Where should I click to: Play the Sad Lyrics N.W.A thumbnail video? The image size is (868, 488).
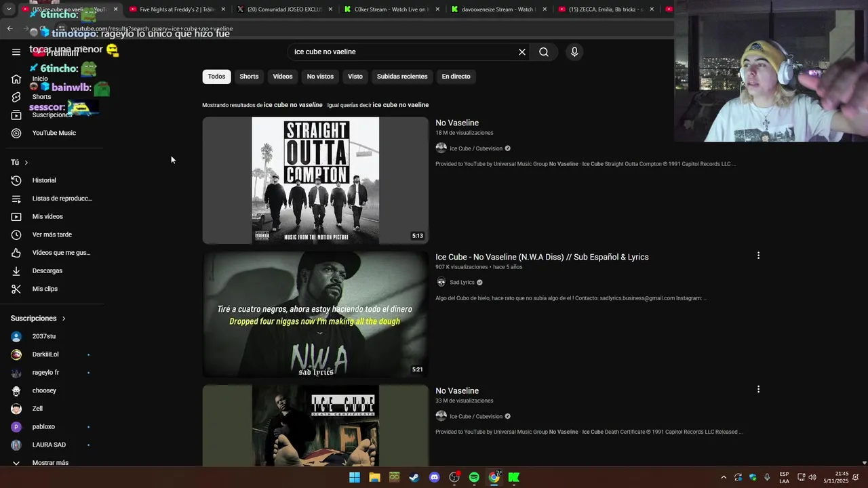click(x=315, y=314)
